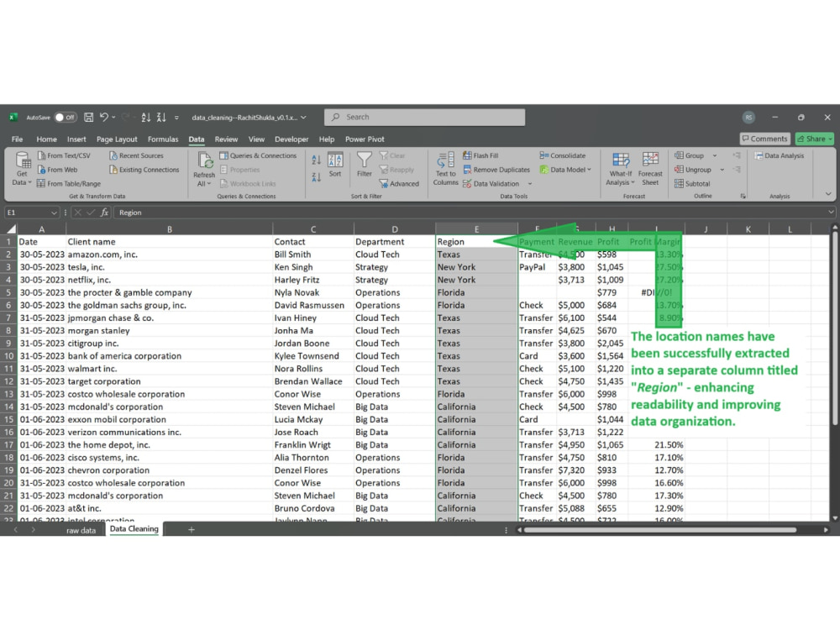Open Queries & Connections pane

pyautogui.click(x=258, y=155)
